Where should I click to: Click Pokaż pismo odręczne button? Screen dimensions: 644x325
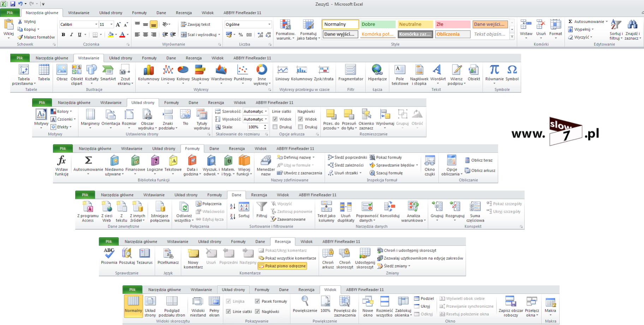(282, 266)
